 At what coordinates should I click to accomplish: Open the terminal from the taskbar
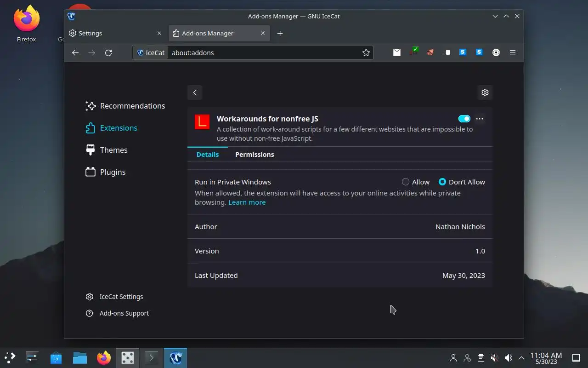click(x=152, y=357)
